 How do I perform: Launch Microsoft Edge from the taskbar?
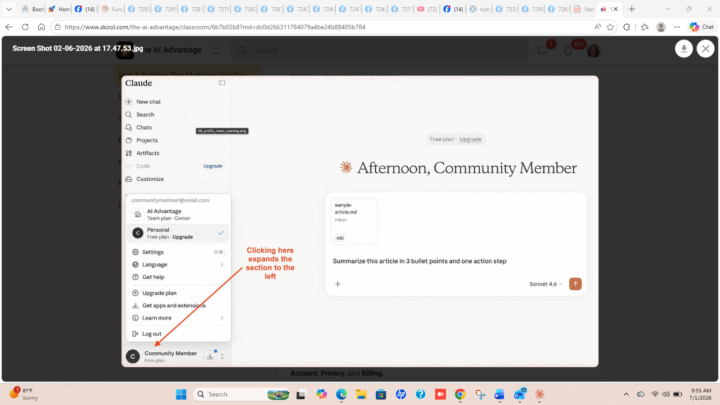pyautogui.click(x=341, y=394)
